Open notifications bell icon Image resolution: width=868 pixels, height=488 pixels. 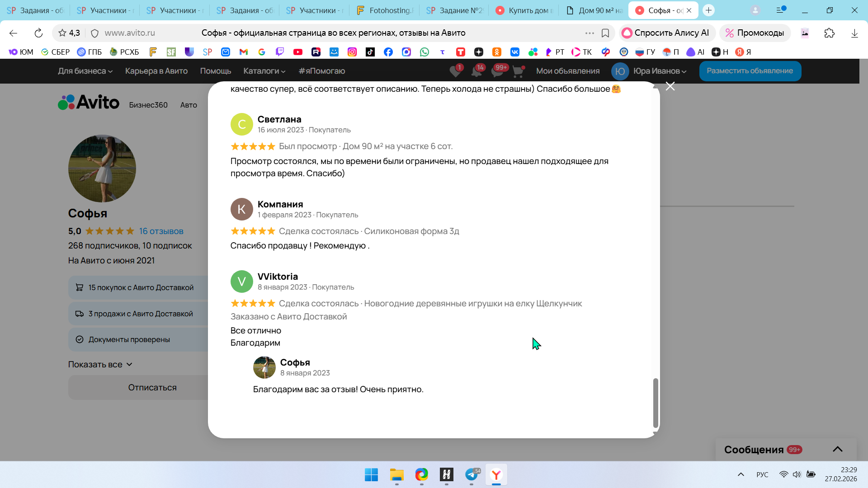pyautogui.click(x=476, y=71)
